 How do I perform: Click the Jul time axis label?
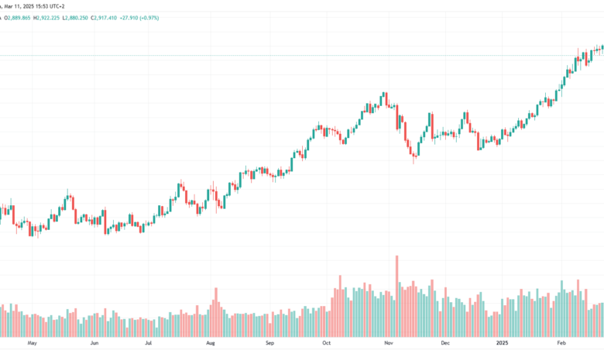(148, 343)
